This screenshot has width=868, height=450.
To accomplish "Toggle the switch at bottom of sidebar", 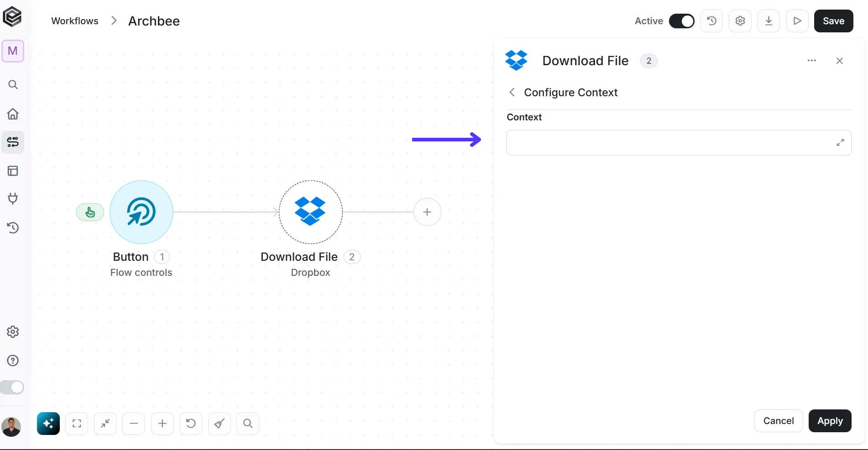I will (x=12, y=388).
